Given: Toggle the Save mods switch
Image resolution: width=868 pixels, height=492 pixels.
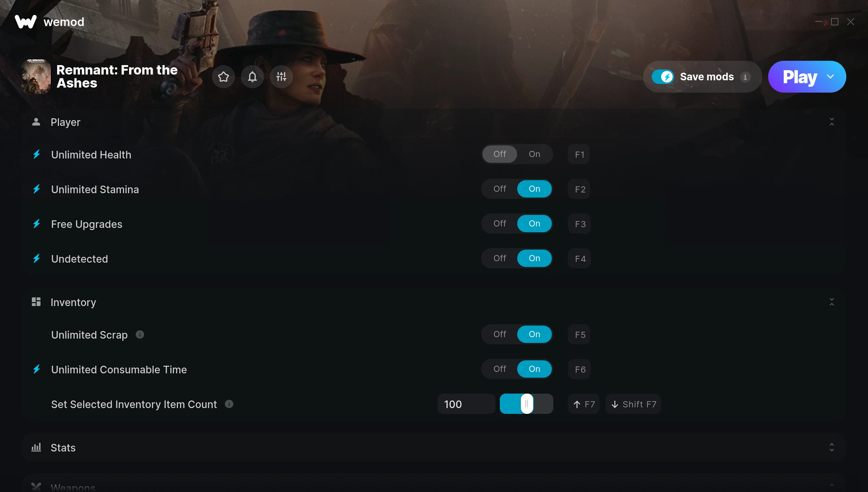Looking at the screenshot, I should [663, 77].
